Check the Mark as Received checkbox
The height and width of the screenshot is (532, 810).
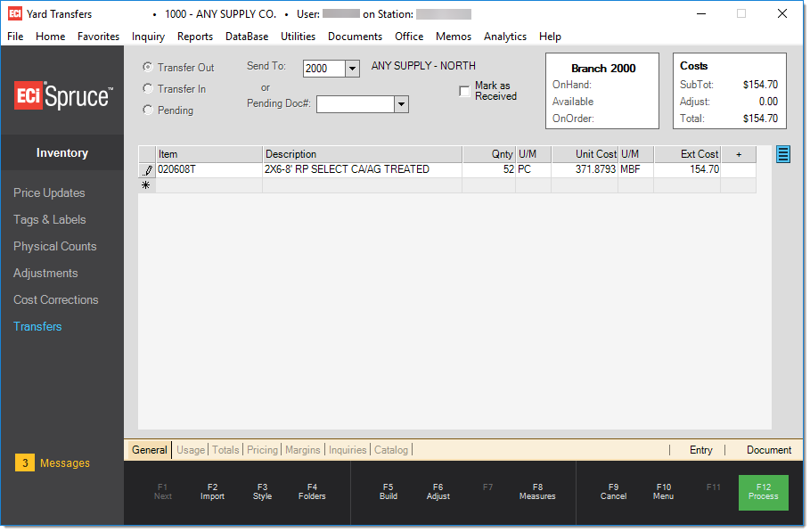[466, 92]
